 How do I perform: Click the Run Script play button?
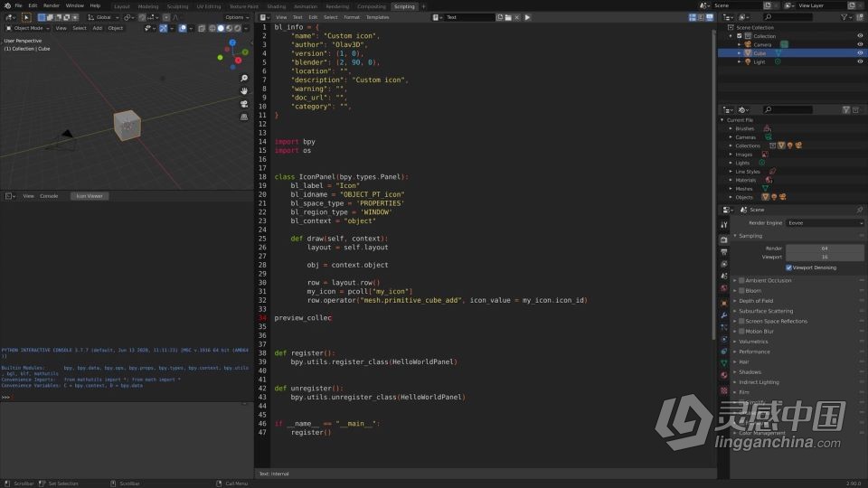pyautogui.click(x=527, y=17)
